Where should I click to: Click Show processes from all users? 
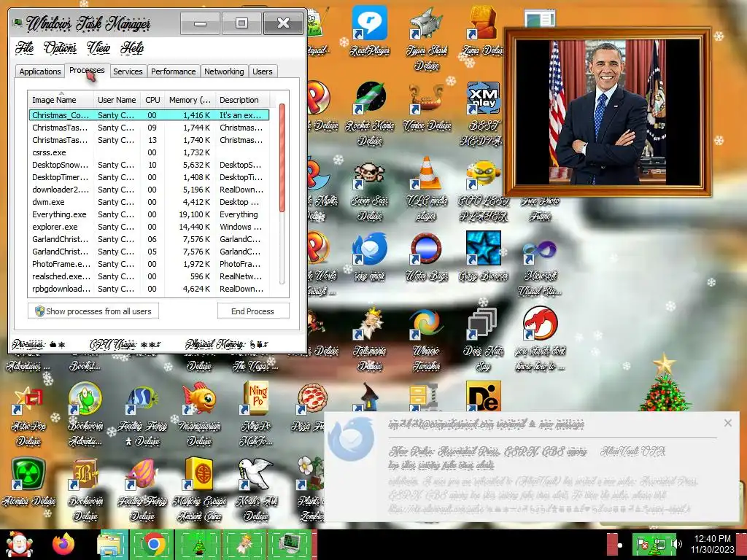click(93, 311)
